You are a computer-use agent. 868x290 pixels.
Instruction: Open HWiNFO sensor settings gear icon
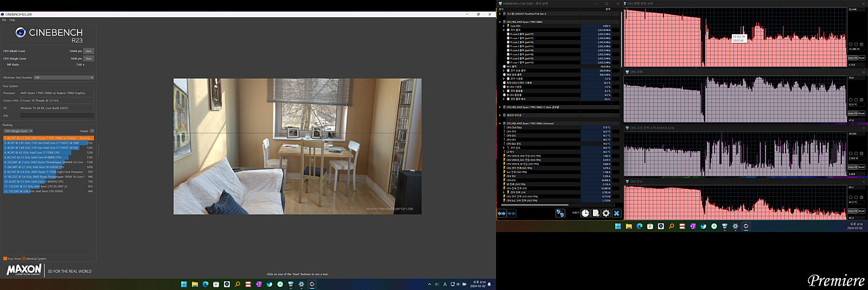pos(606,214)
